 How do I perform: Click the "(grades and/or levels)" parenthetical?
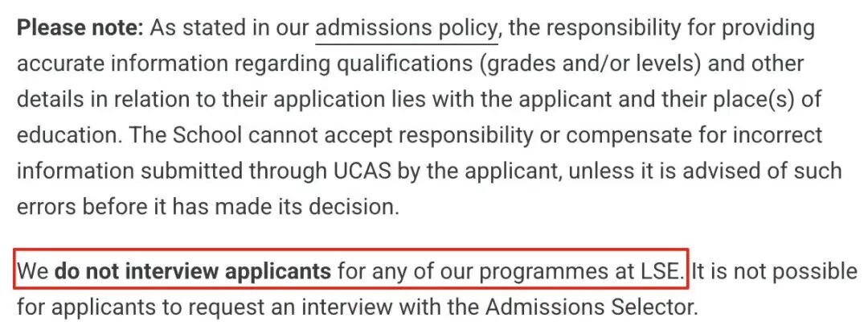point(571,64)
